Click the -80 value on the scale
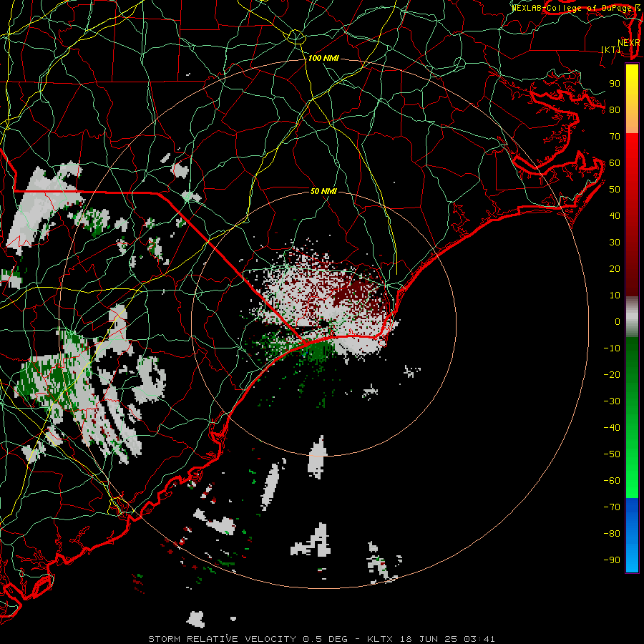The image size is (644, 644). (x=612, y=534)
